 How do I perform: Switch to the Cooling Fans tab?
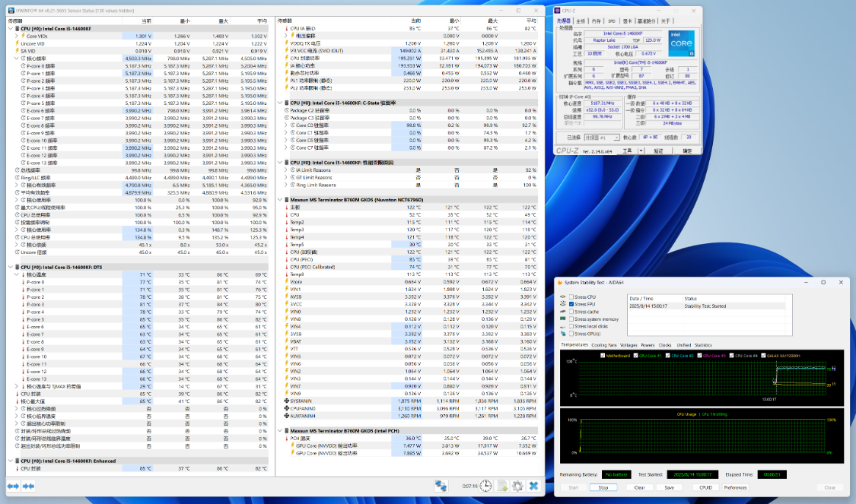[x=604, y=344]
